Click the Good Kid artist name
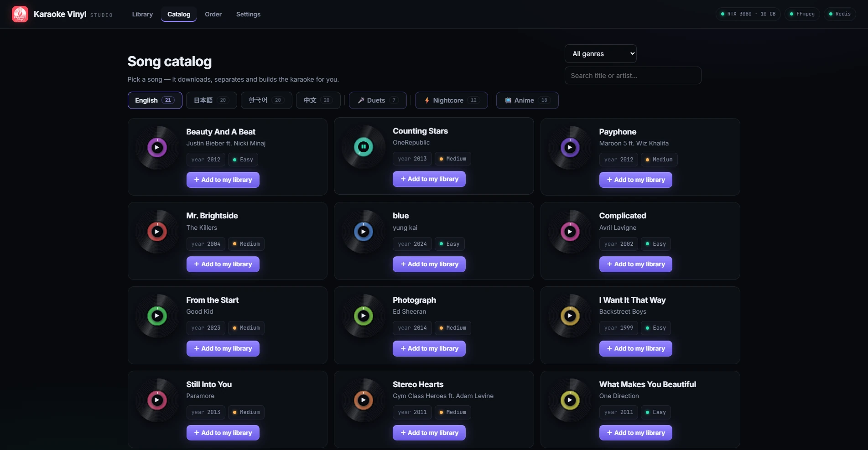Image resolution: width=868 pixels, height=450 pixels. 200,311
